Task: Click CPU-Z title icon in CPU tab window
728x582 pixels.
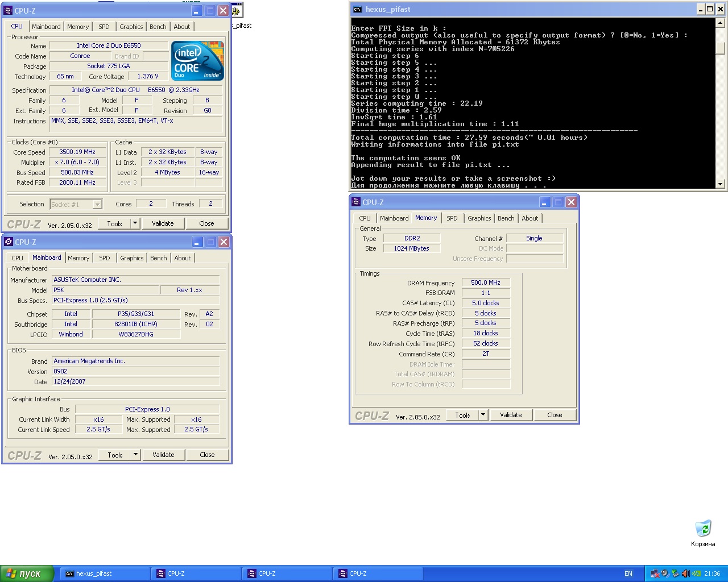Action: tap(8, 10)
